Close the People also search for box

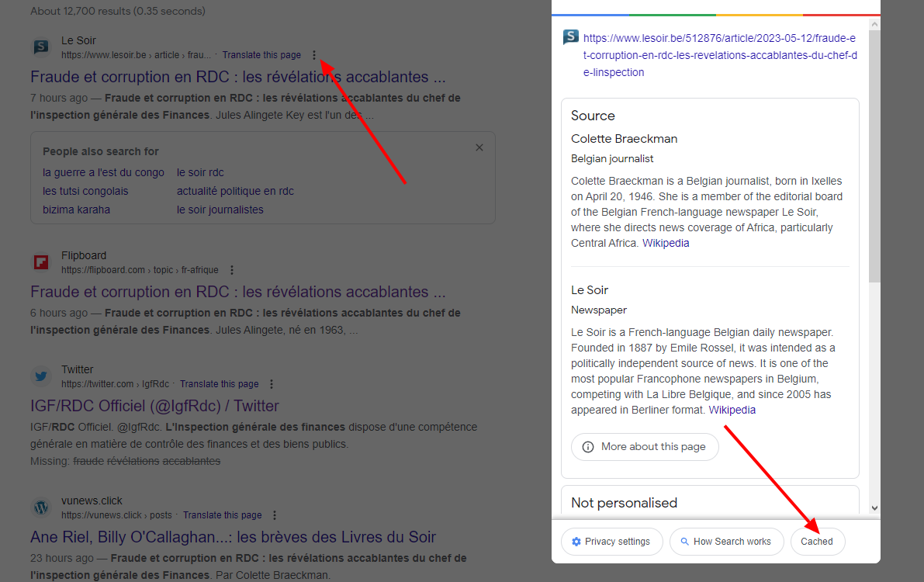pos(479,147)
